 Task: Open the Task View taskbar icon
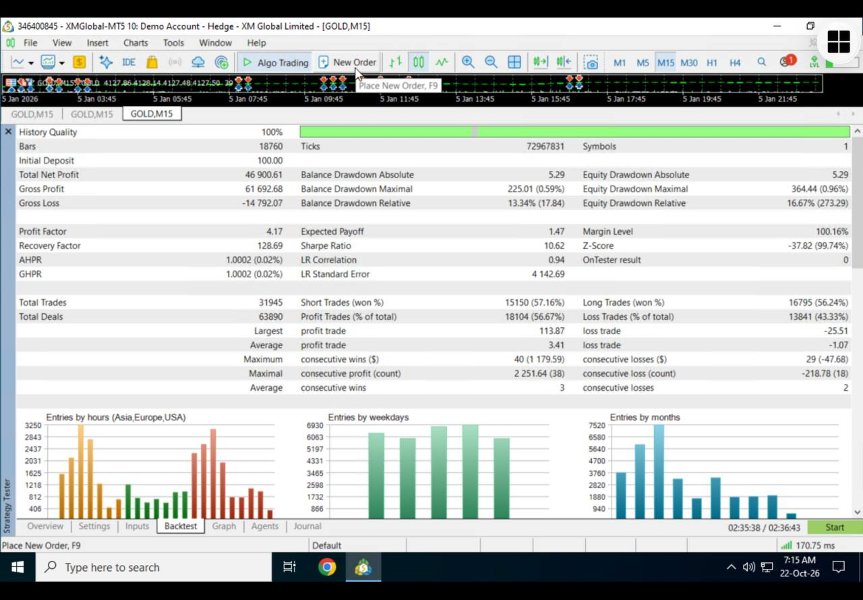pyautogui.click(x=290, y=567)
